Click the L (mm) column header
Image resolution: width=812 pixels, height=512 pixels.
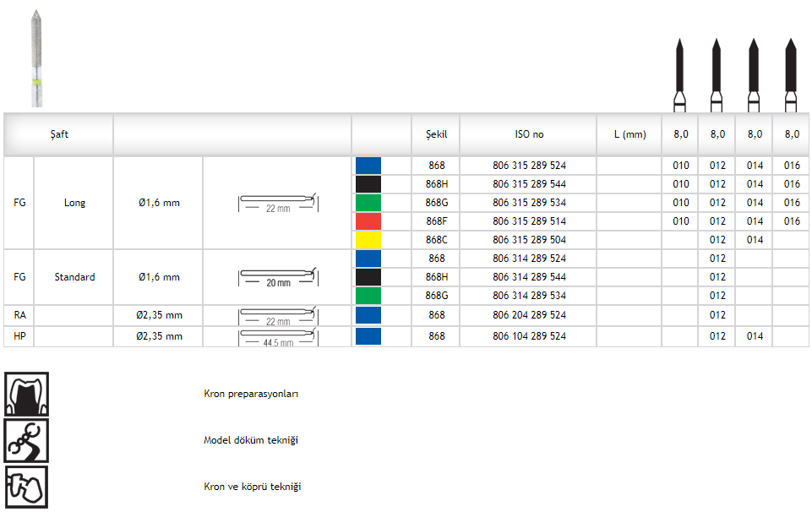point(629,134)
